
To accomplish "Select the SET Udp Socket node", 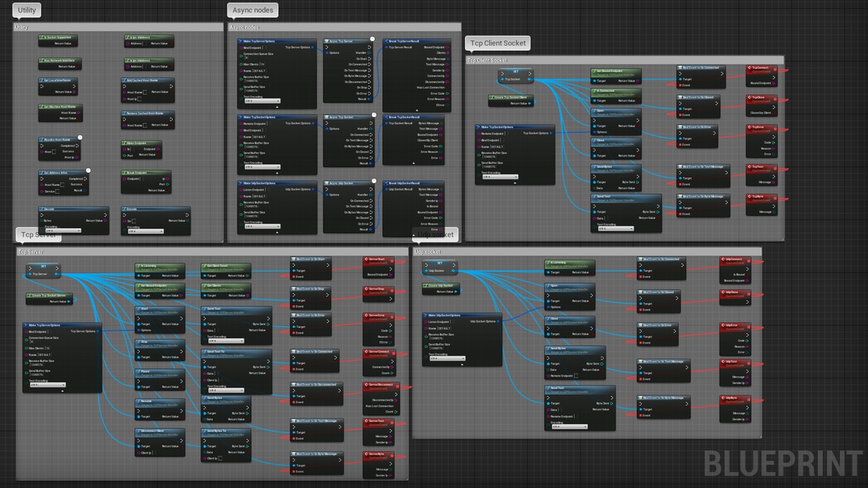I will point(439,267).
